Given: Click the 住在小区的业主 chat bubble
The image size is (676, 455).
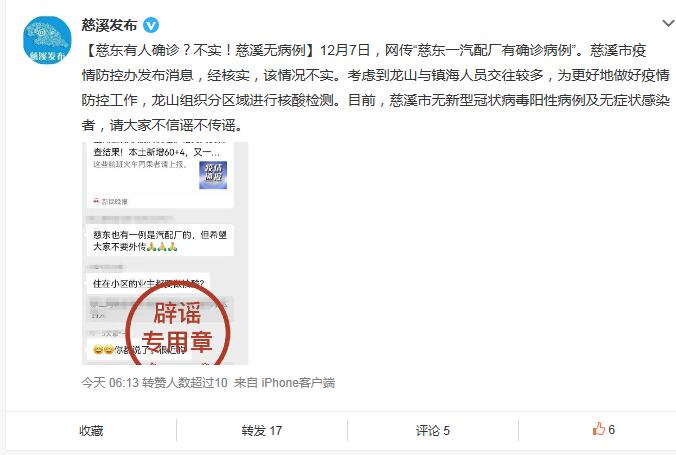Looking at the screenshot, I should (148, 283).
